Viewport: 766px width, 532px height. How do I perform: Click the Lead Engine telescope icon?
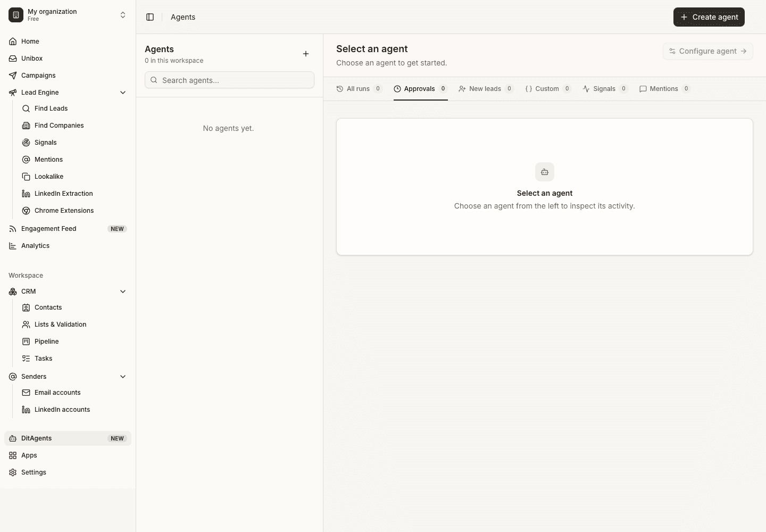click(13, 93)
